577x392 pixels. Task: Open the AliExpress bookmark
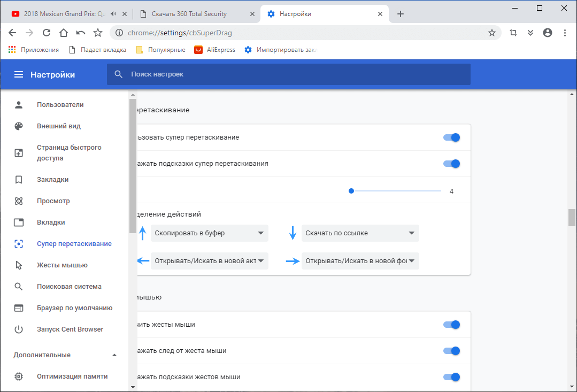[x=221, y=50]
